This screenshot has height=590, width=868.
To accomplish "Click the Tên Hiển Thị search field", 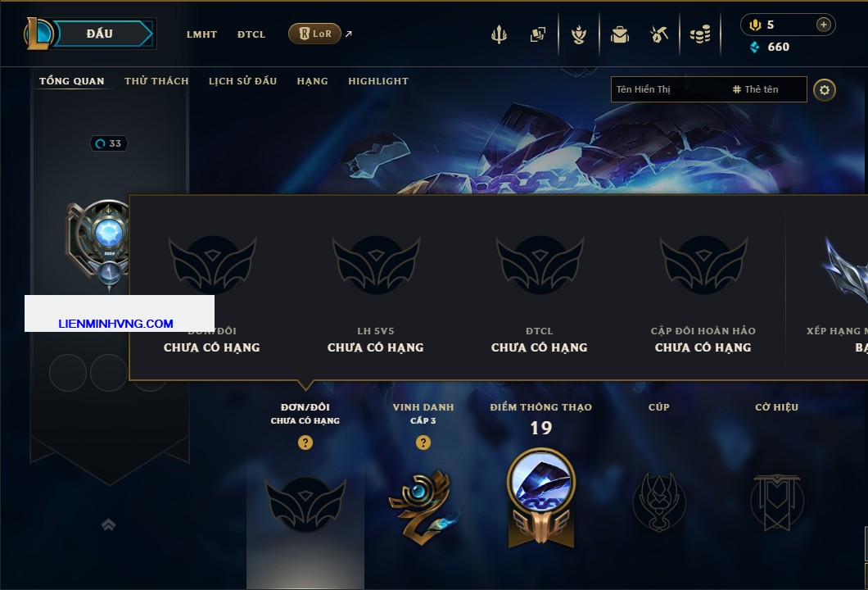I will tap(708, 89).
